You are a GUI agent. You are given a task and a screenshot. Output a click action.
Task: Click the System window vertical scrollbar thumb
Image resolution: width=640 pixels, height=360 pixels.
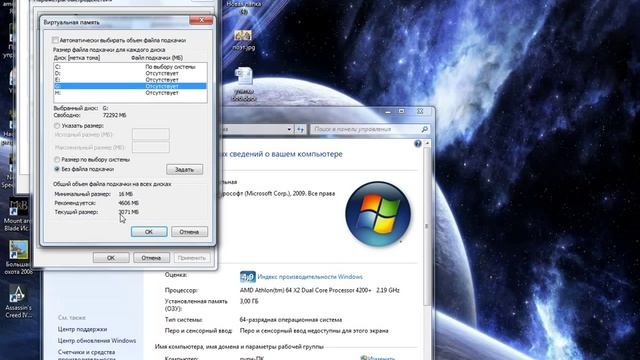pos(427,227)
